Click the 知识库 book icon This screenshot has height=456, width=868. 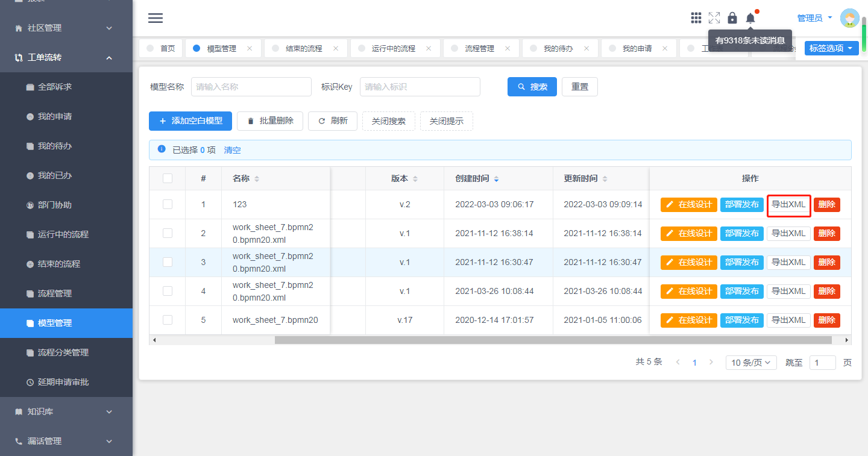click(19, 412)
